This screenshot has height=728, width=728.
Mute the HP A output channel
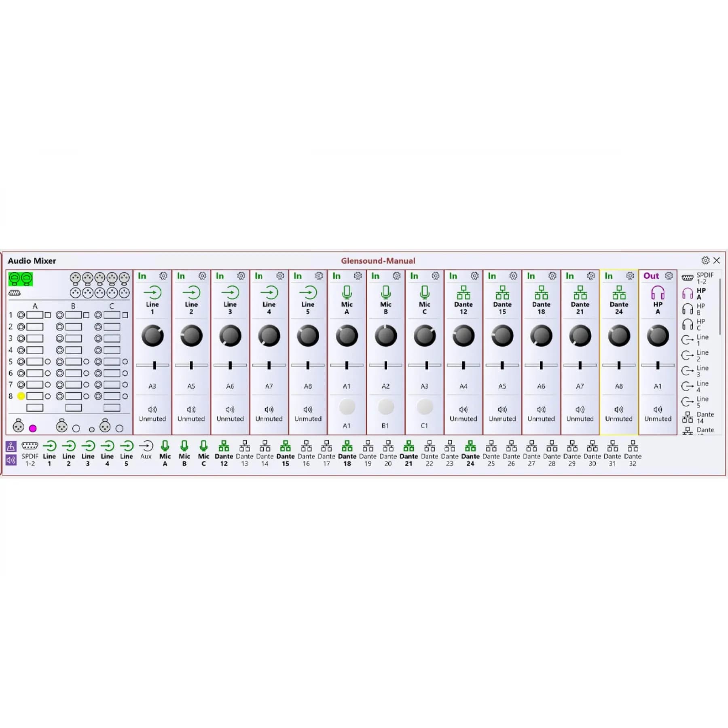[658, 414]
